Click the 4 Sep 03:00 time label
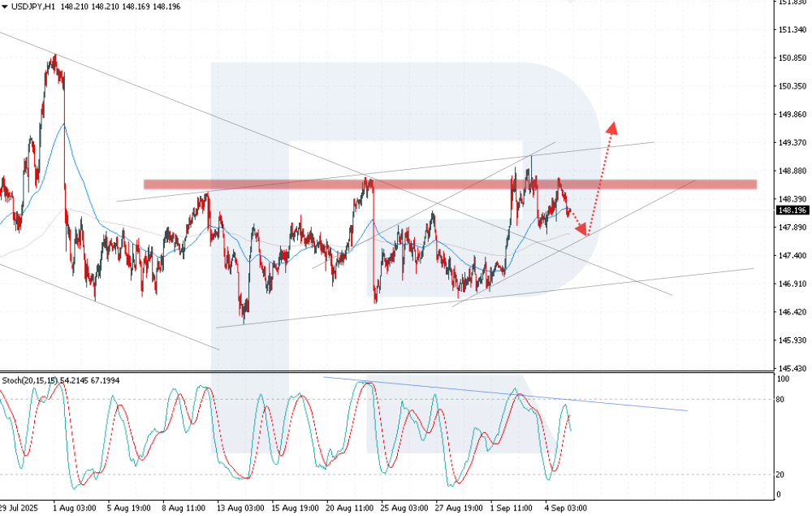812x516 pixels. coord(564,506)
